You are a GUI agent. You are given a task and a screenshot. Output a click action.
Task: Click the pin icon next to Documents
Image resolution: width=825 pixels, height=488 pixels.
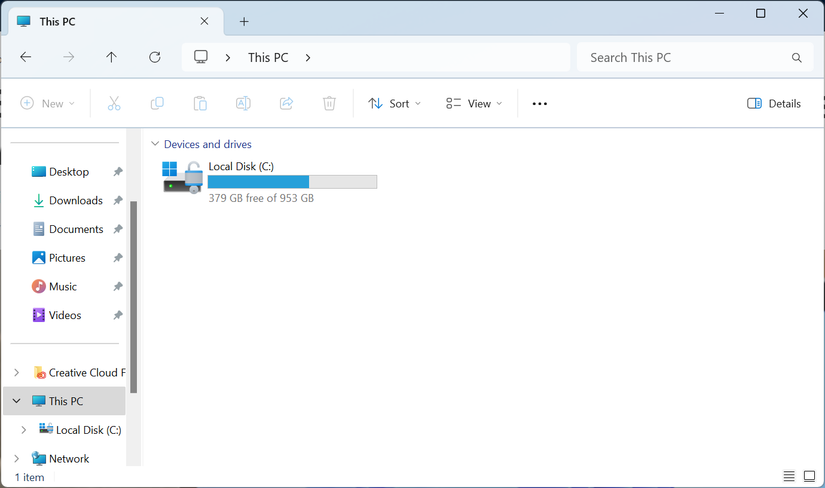118,229
